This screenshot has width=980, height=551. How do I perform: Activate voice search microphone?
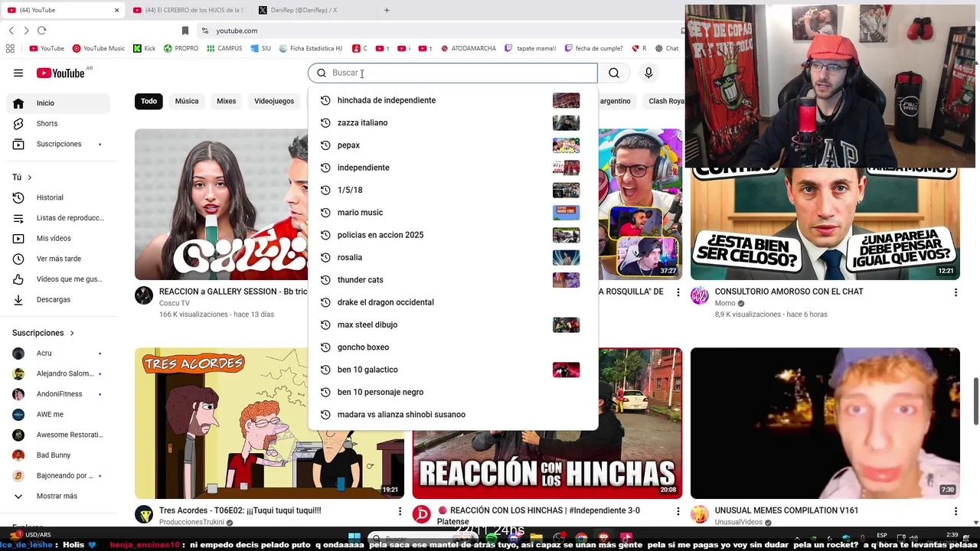click(x=648, y=73)
